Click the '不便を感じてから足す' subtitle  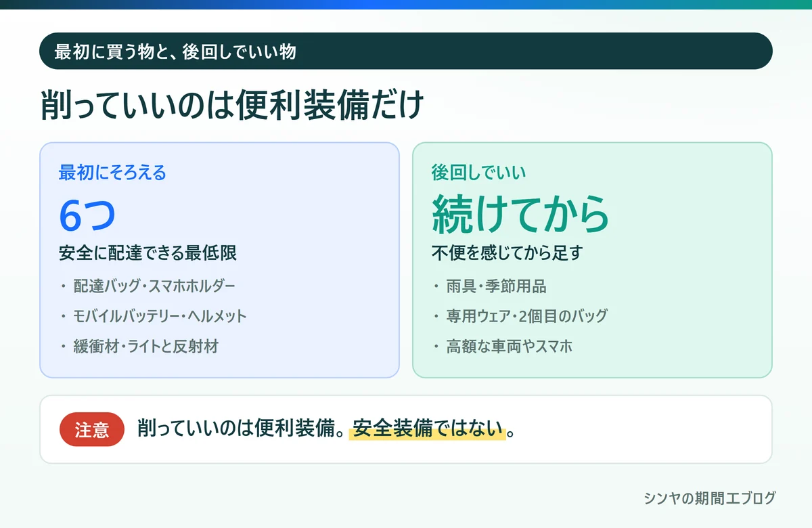[x=507, y=254]
